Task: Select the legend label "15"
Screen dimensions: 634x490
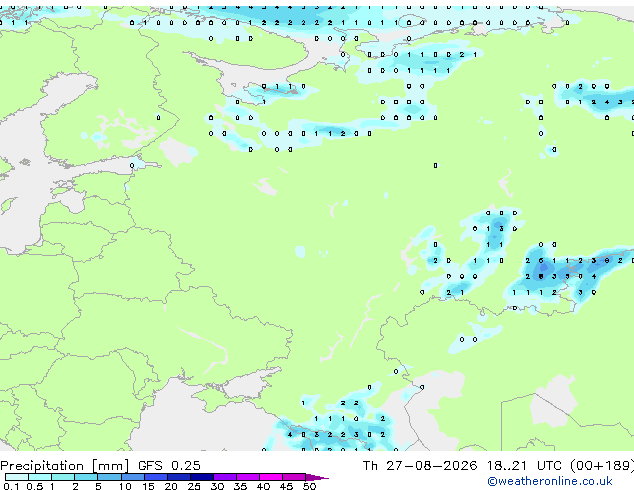Action: 148,486
